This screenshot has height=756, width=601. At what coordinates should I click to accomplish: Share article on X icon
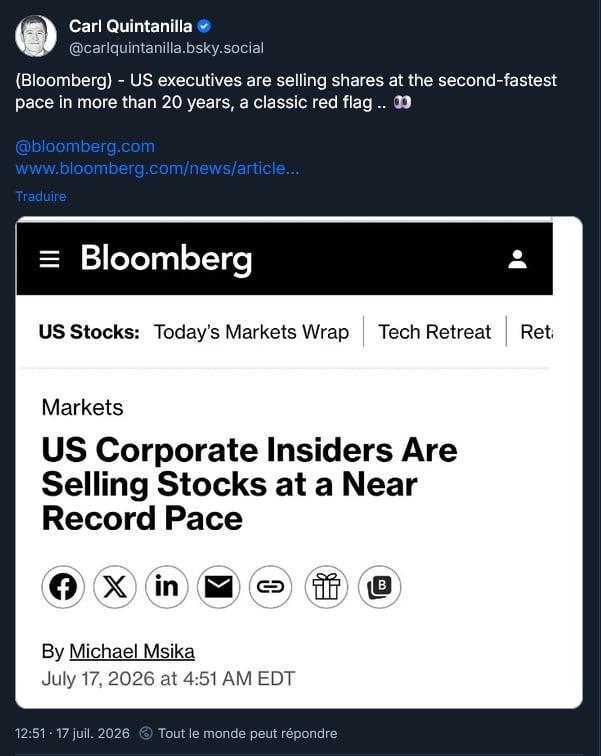(x=115, y=587)
